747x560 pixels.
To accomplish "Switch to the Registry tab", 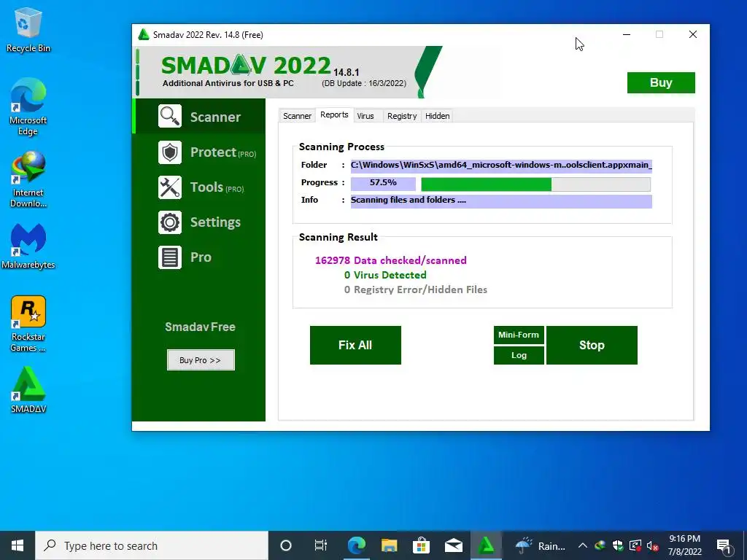I will click(402, 116).
